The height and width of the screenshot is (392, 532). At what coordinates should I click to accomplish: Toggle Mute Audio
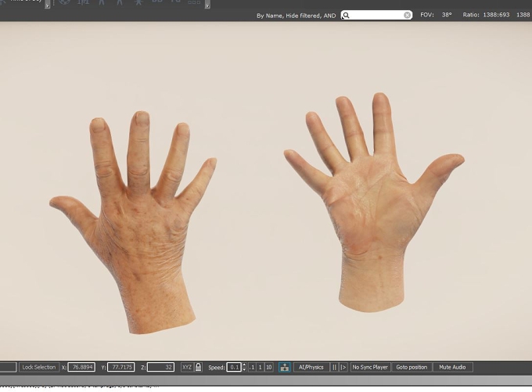[453, 367]
